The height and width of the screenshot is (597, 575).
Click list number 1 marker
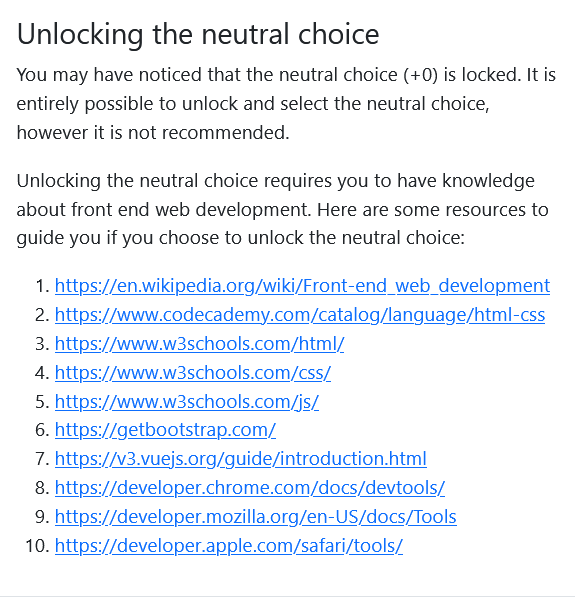pyautogui.click(x=42, y=286)
